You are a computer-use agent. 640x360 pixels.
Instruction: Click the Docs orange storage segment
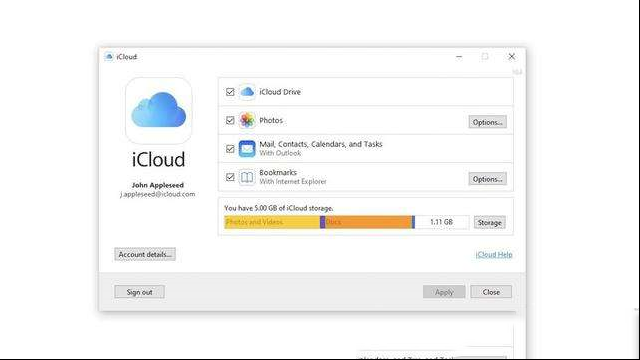tap(369, 222)
